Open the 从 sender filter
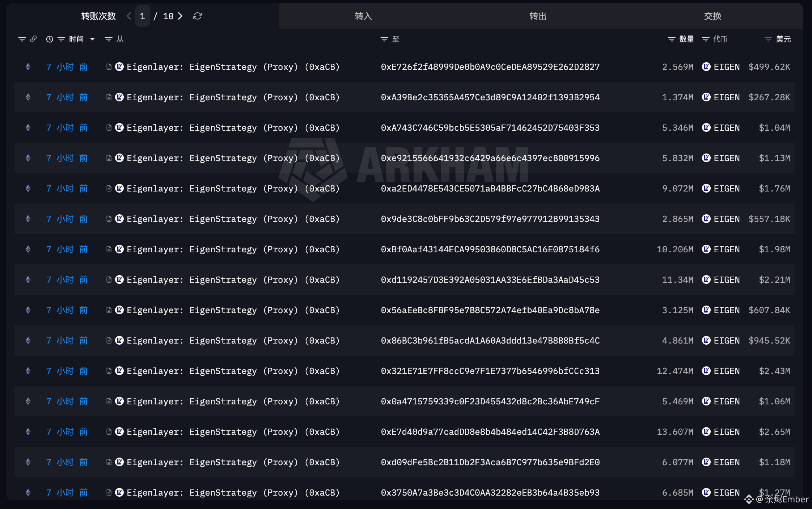 point(108,39)
